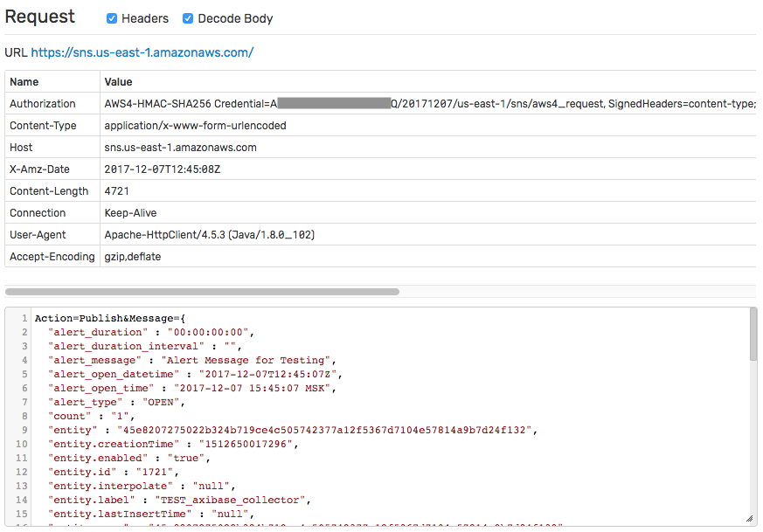Click the entity.label TEST_axibase_collector line

click(179, 500)
